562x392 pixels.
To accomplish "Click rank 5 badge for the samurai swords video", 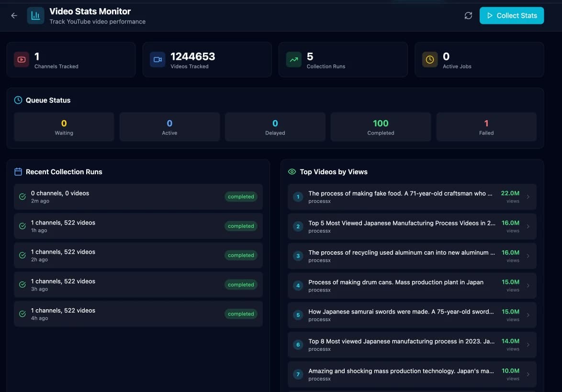I will coord(298,315).
